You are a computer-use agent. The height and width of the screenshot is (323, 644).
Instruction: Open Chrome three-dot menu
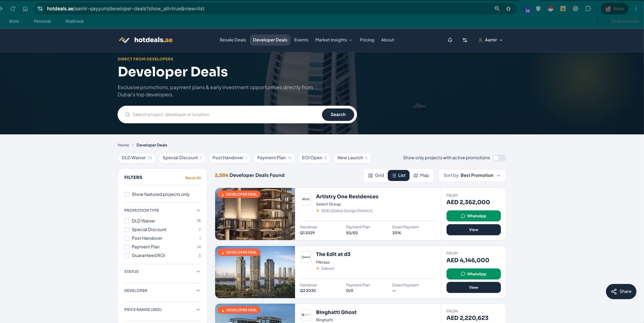636,9
